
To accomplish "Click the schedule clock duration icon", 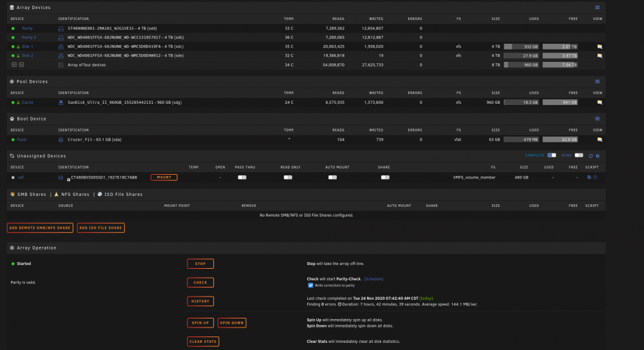I will point(339,304).
